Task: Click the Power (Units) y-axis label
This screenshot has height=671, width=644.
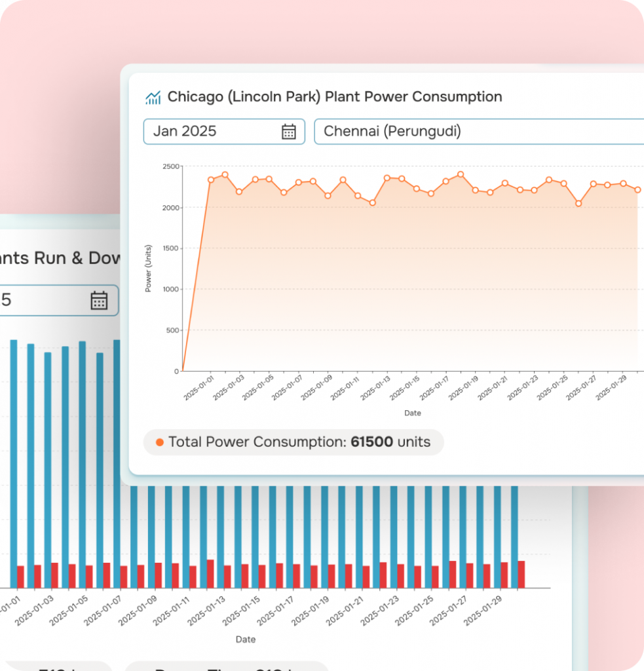Action: coord(148,268)
